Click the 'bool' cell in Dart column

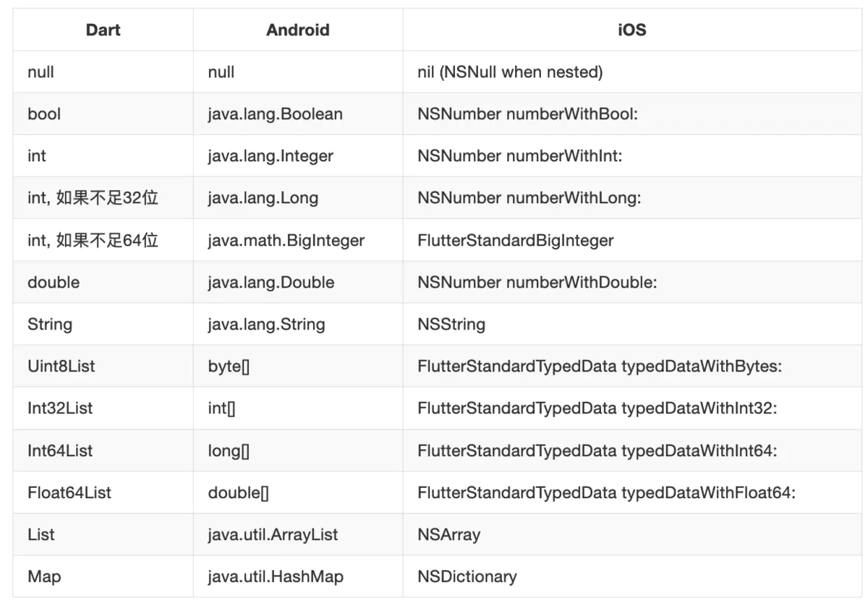pos(103,114)
